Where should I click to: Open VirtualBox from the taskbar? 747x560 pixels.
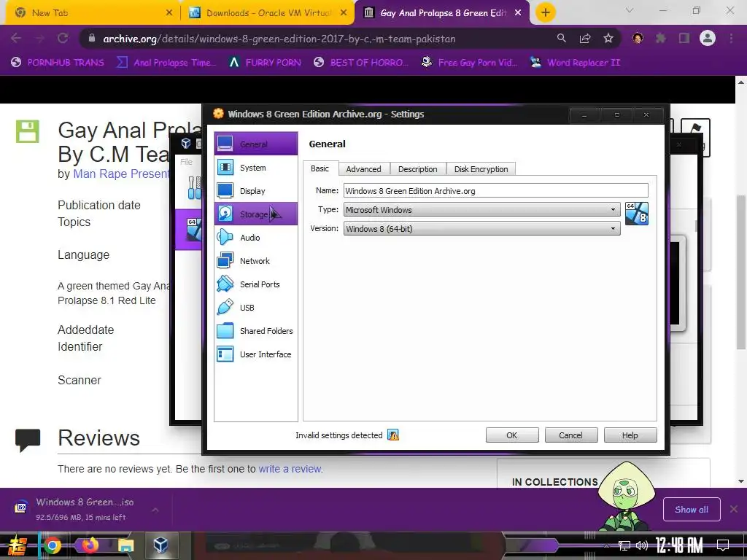[160, 545]
